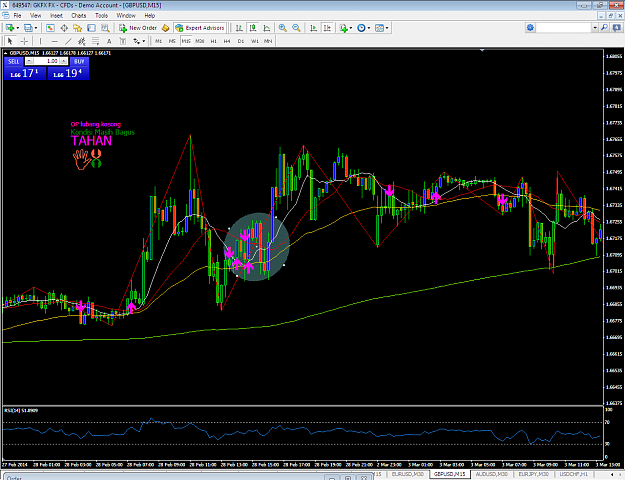The height and width of the screenshot is (480, 625).
Task: Select the Cursor arrow tool
Action: 10,41
